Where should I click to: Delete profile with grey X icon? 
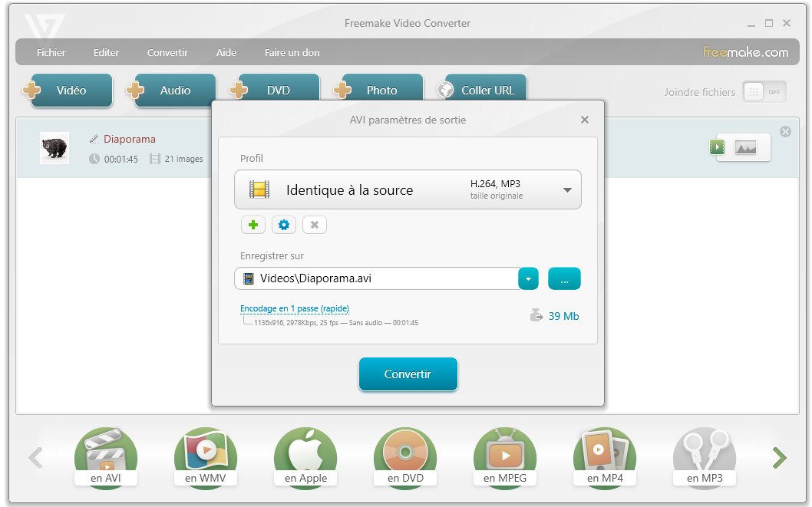315,225
